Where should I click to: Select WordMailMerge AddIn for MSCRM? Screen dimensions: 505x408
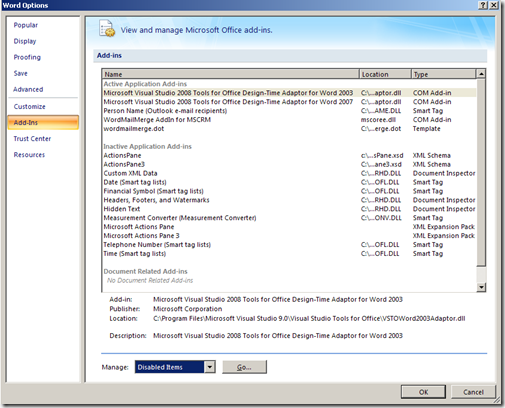coord(289,120)
